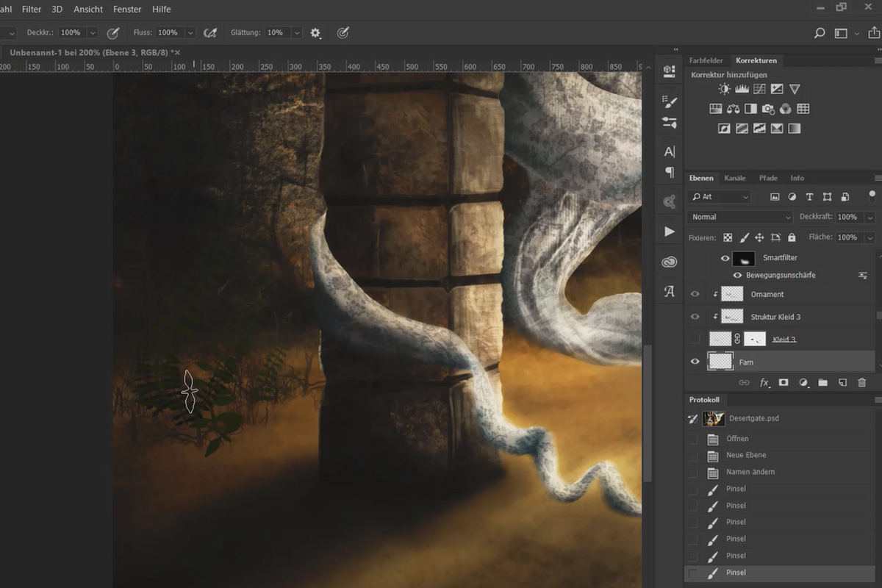The height and width of the screenshot is (588, 882).
Task: Add a Color Balance adjustment
Action: (x=733, y=109)
